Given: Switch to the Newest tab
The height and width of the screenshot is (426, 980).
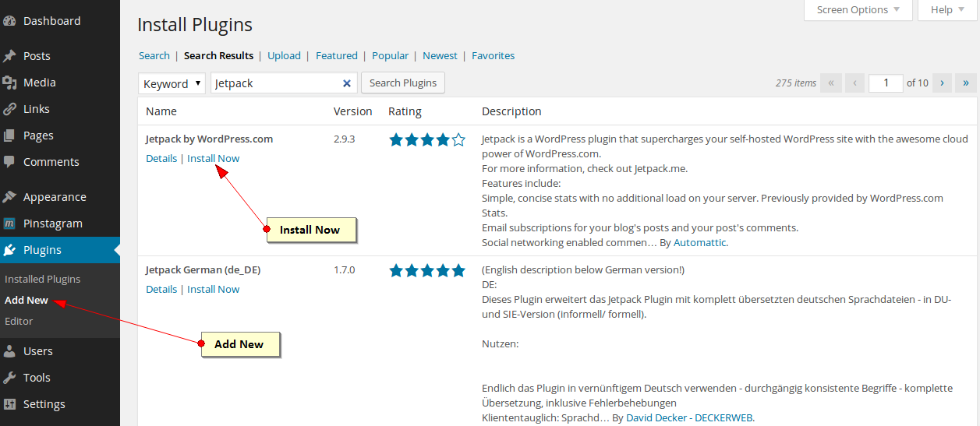Looking at the screenshot, I should (x=440, y=55).
